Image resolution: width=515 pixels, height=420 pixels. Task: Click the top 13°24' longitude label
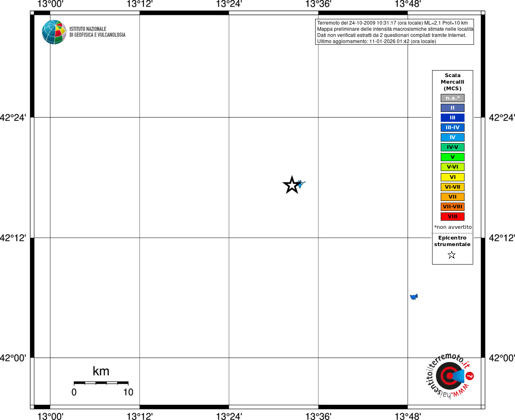[x=229, y=4]
